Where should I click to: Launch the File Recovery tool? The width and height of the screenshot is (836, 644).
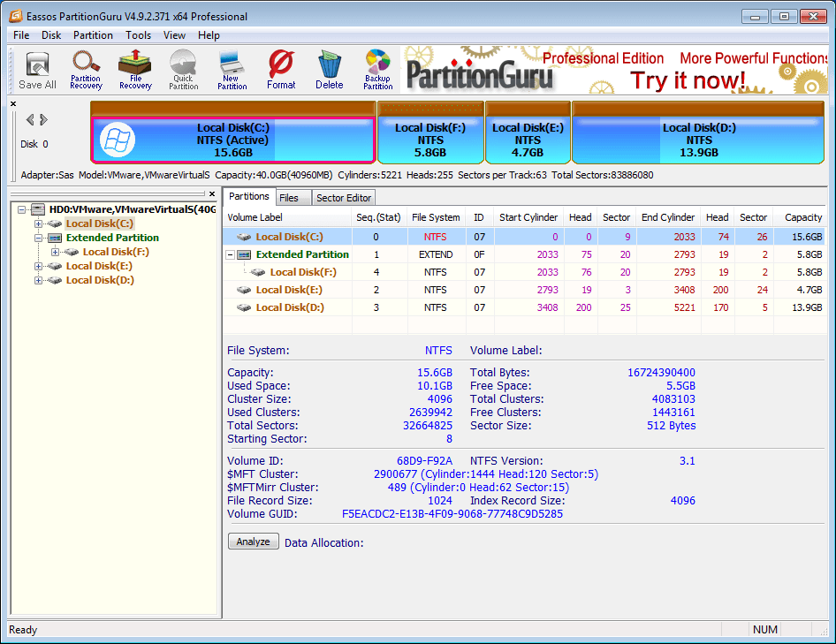click(135, 71)
